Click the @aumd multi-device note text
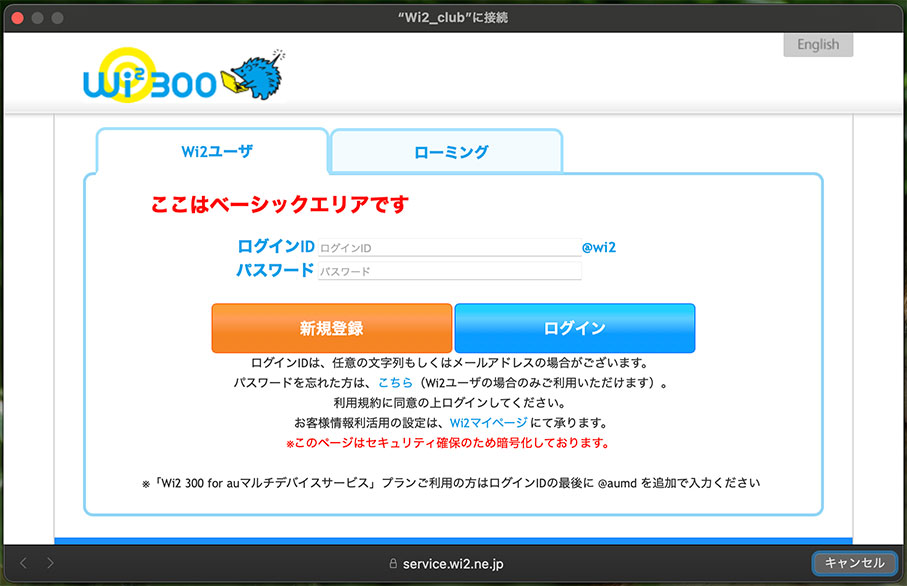 coord(451,482)
